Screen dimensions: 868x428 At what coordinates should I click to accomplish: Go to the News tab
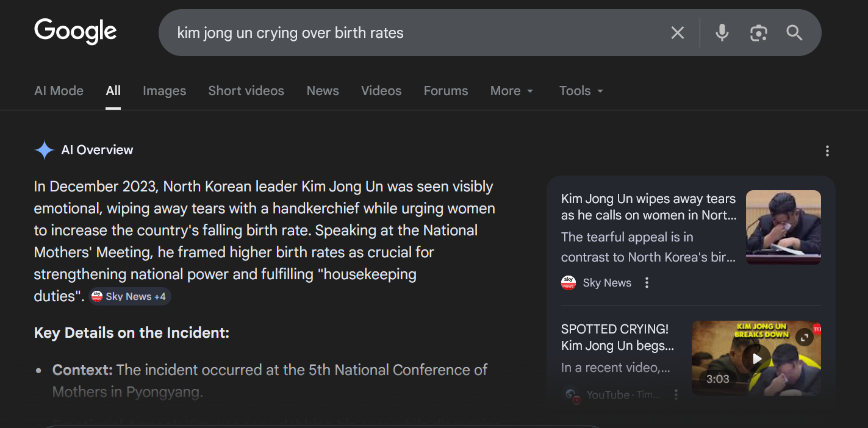click(323, 91)
